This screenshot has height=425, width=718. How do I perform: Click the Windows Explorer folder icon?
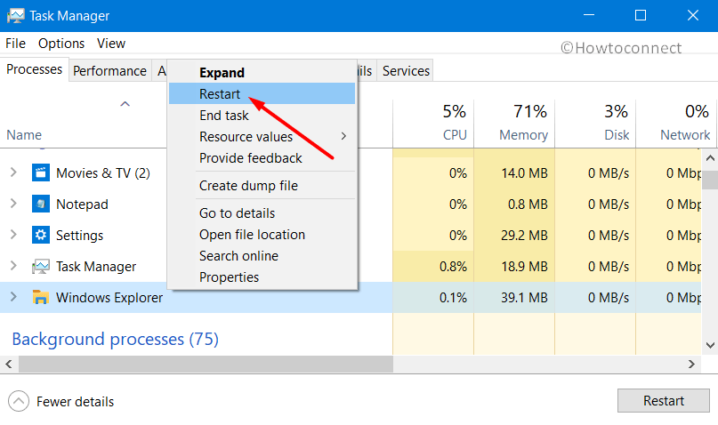point(41,298)
